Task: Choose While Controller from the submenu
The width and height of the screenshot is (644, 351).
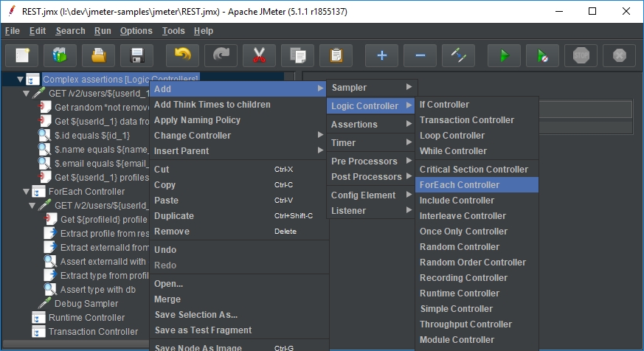Action: (477, 150)
